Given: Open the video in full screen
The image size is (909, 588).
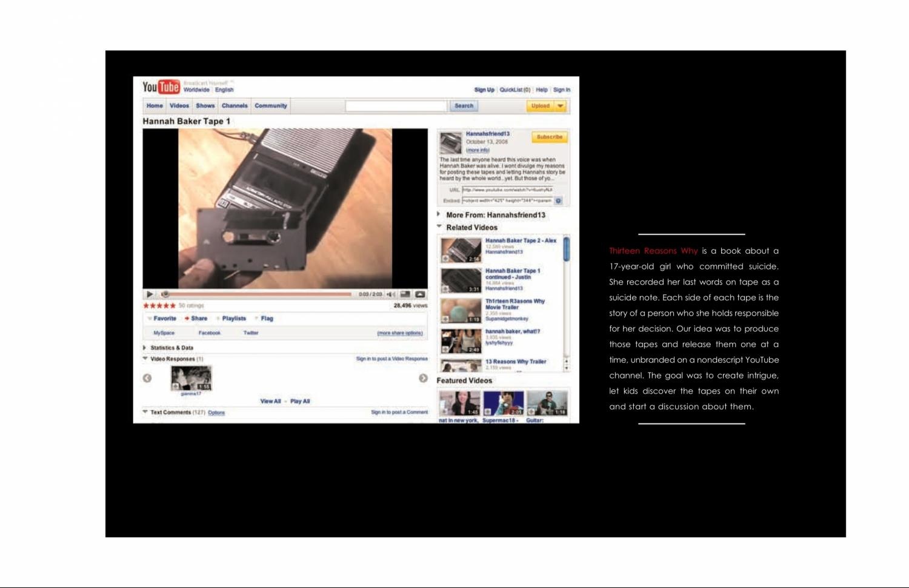Looking at the screenshot, I should (x=420, y=294).
